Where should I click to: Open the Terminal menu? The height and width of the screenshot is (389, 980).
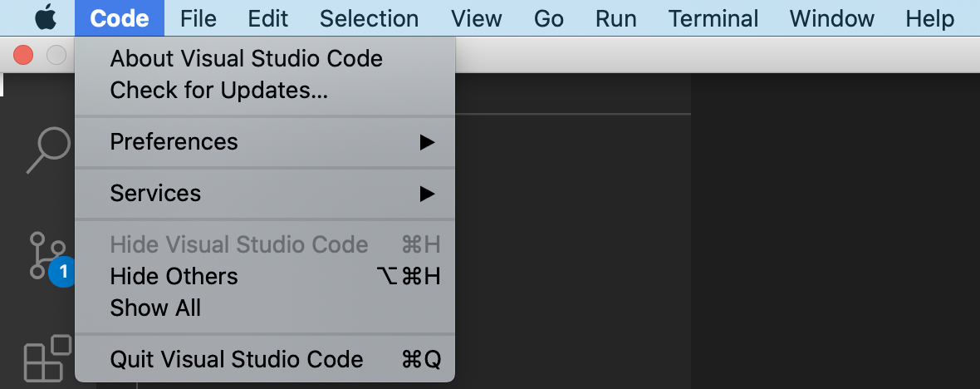click(713, 18)
